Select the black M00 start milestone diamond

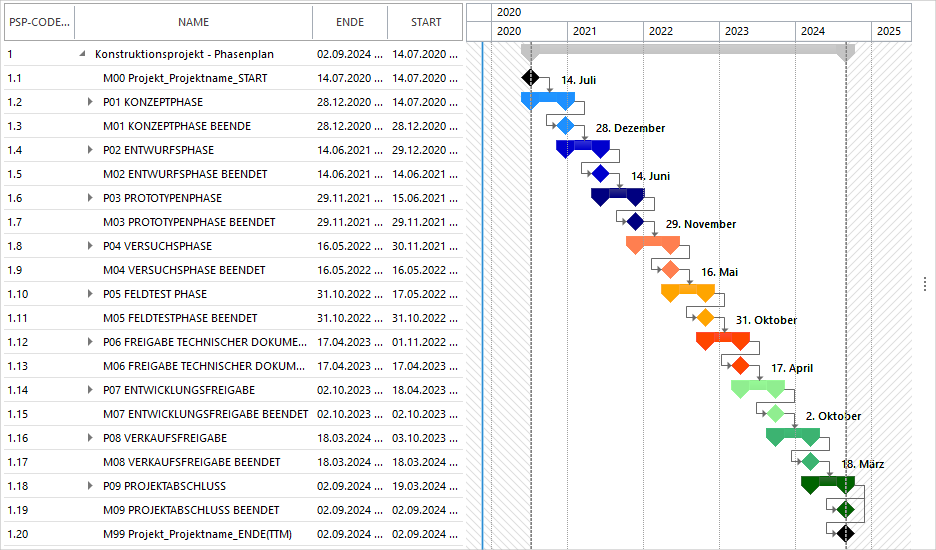(530, 78)
